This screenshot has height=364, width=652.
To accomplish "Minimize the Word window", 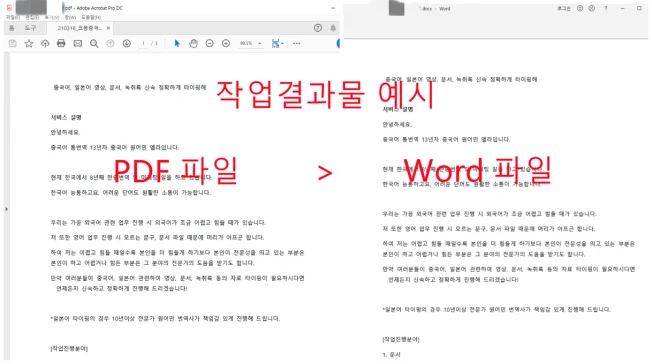I will tap(622, 8).
